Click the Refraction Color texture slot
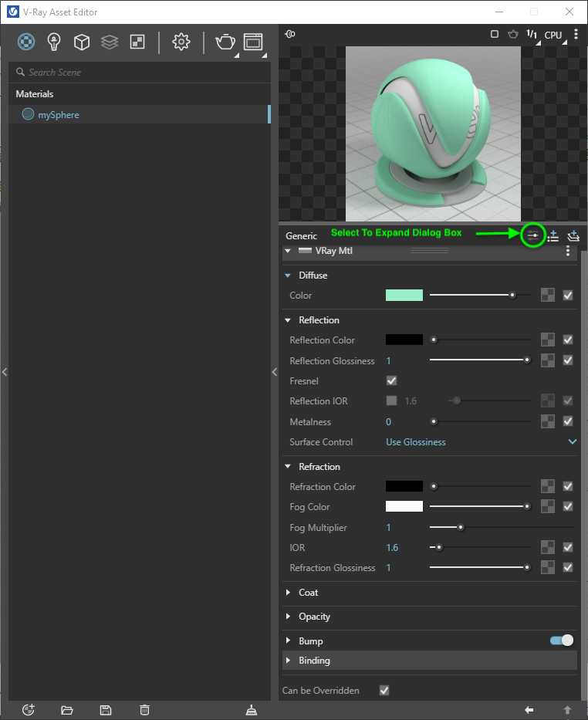This screenshot has width=588, height=720. pyautogui.click(x=548, y=486)
